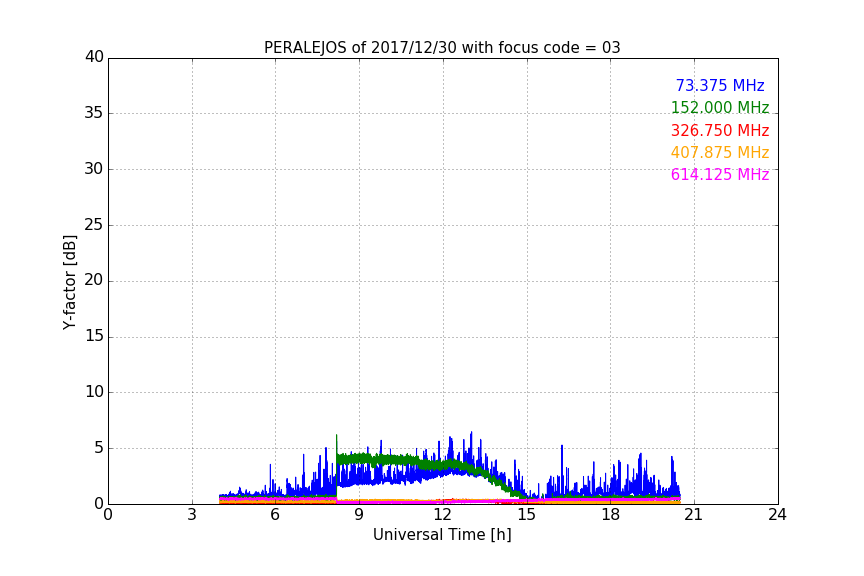This screenshot has height=576, width=864.
Task: Click y-axis tick label 10
Action: pos(94,392)
